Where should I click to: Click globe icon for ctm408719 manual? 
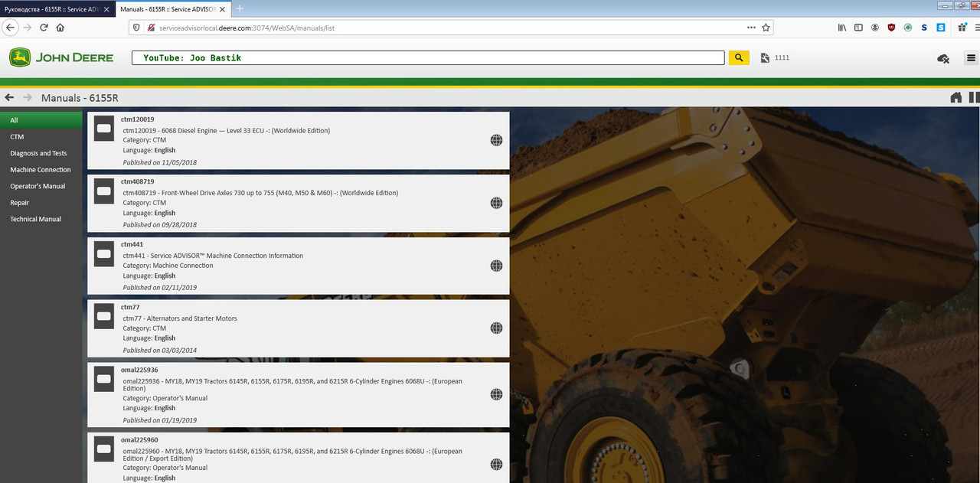tap(496, 203)
